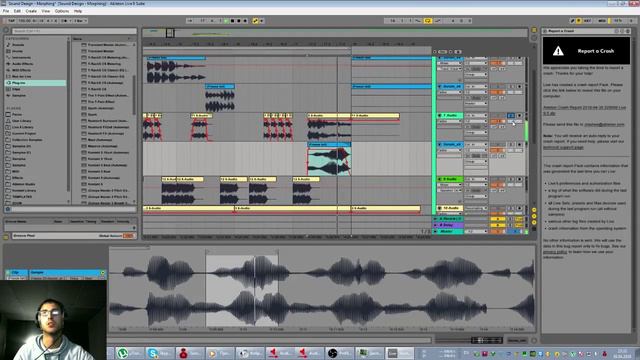
Task: Click the crashes@ableton.com email link
Action: click(604, 124)
